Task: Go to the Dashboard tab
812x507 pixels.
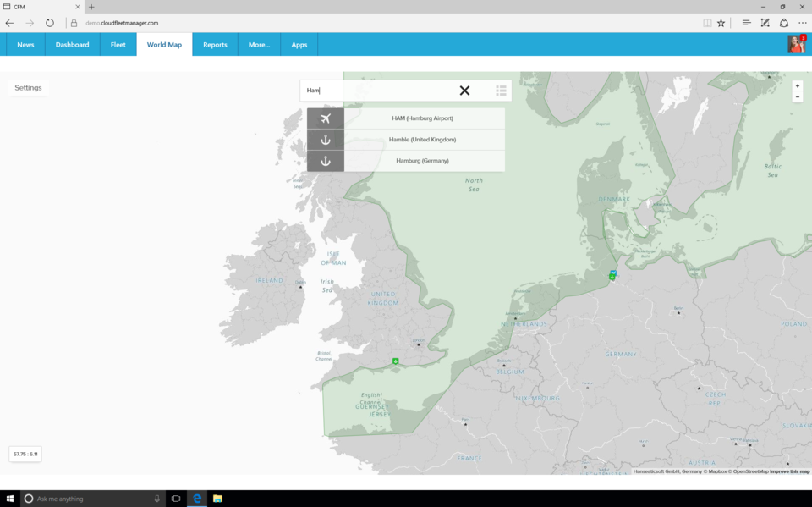Action: 72,45
